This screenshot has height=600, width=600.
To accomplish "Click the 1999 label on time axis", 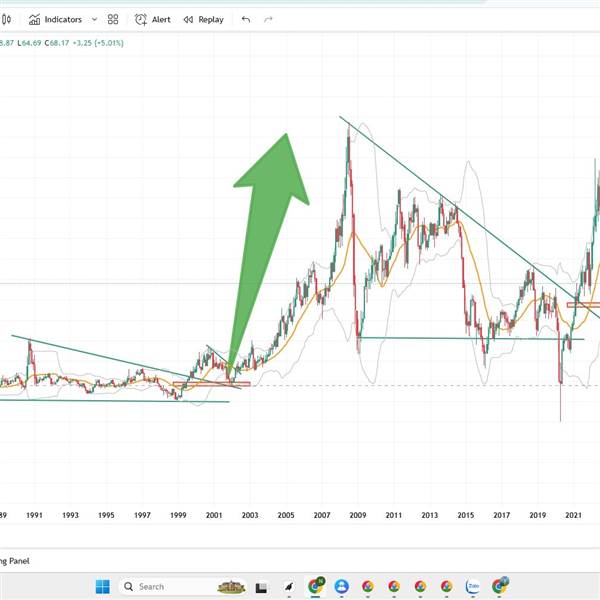I will click(178, 515).
